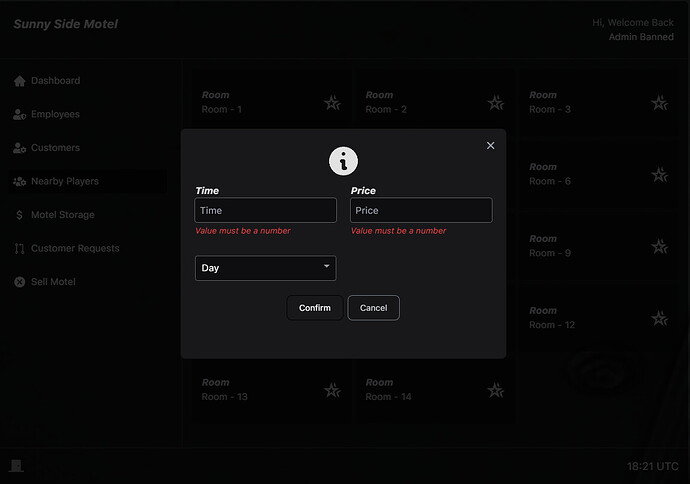The height and width of the screenshot is (484, 690).
Task: Click the star icon on Room - 13
Action: [332, 390]
